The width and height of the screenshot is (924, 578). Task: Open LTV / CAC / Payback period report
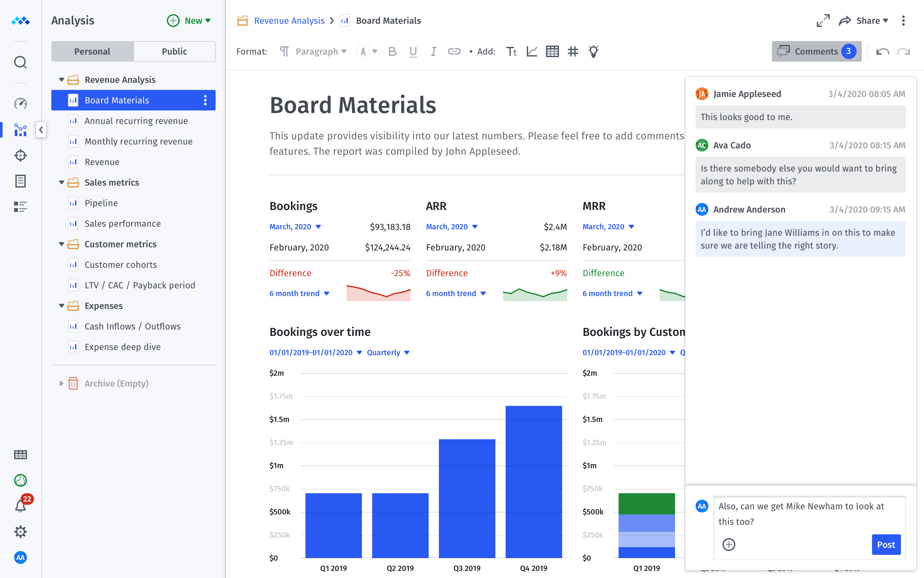(x=133, y=285)
